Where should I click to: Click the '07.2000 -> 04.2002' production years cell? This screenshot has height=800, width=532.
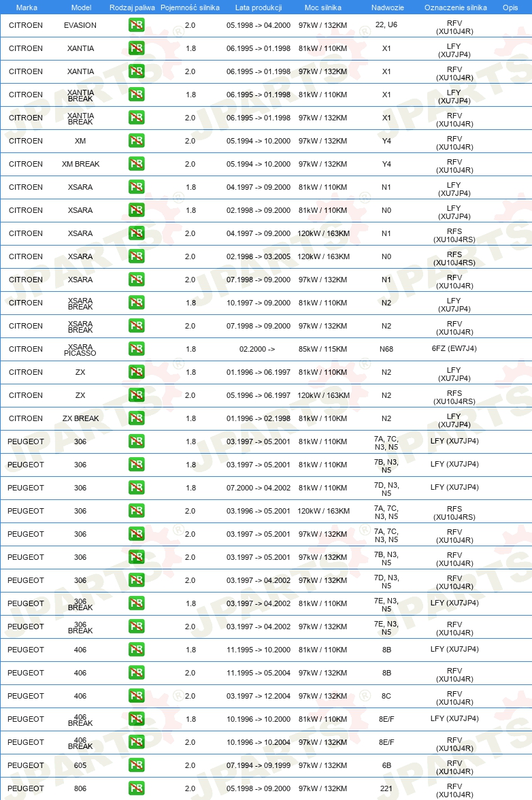pyautogui.click(x=259, y=488)
